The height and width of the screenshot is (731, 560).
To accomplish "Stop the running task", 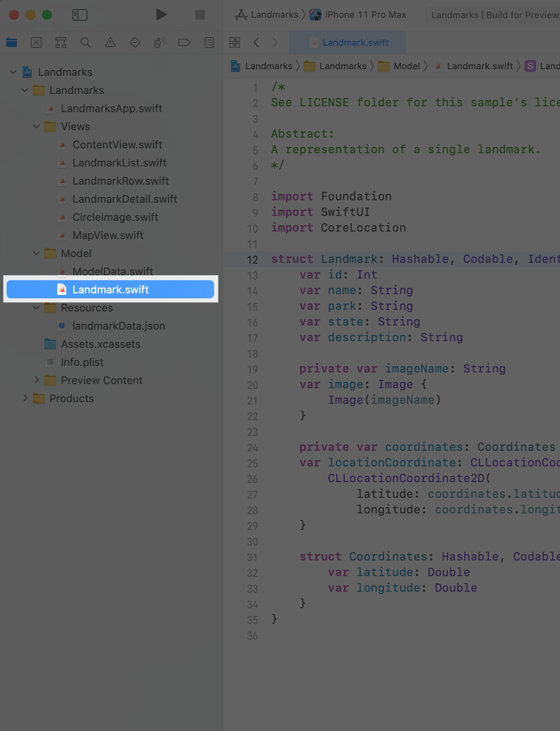I will [200, 15].
